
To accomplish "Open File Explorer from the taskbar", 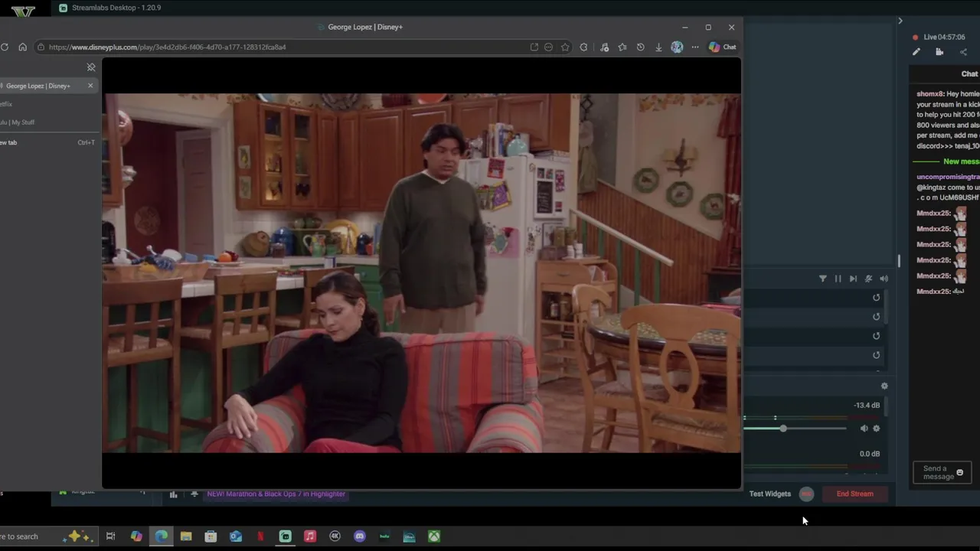I will coord(186,536).
